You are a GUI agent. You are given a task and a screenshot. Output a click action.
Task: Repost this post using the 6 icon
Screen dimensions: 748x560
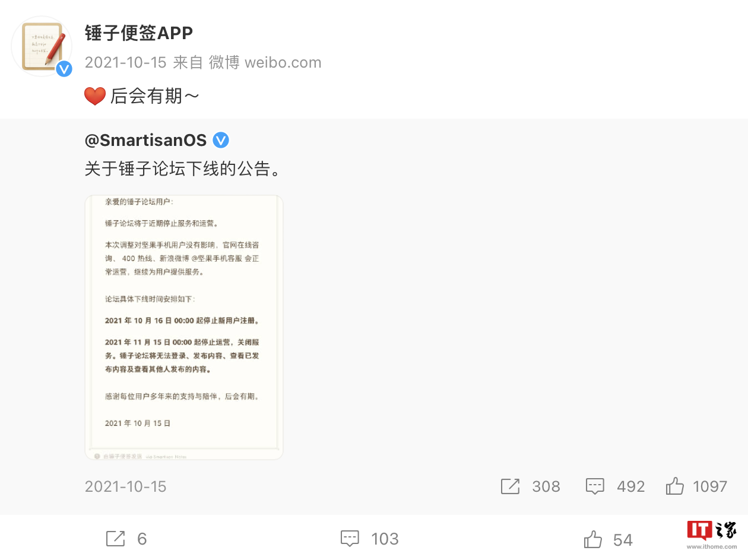pyautogui.click(x=115, y=539)
